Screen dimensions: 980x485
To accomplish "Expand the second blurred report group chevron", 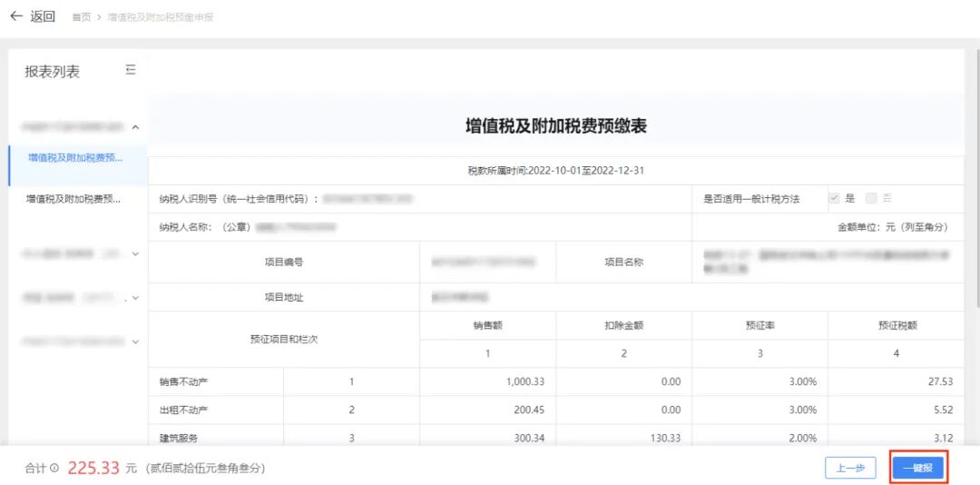I will coord(135,254).
